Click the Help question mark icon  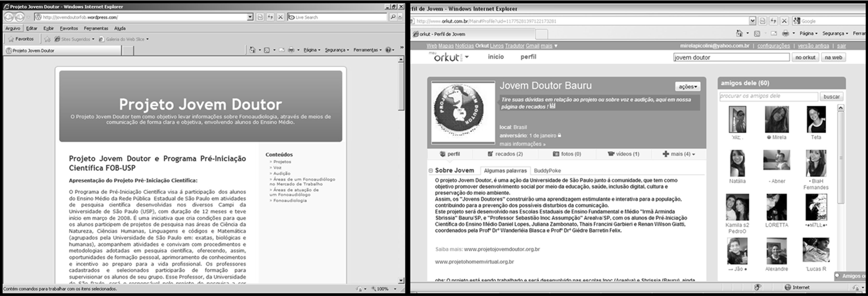388,50
